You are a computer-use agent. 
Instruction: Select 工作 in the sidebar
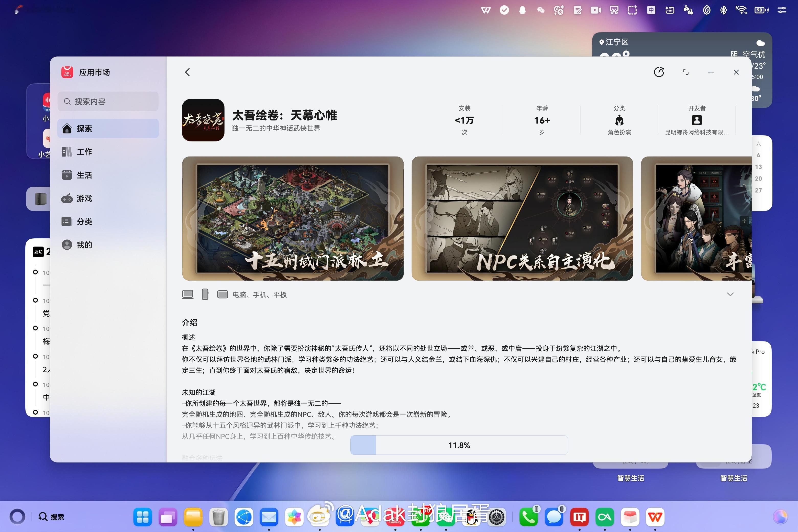click(x=108, y=152)
